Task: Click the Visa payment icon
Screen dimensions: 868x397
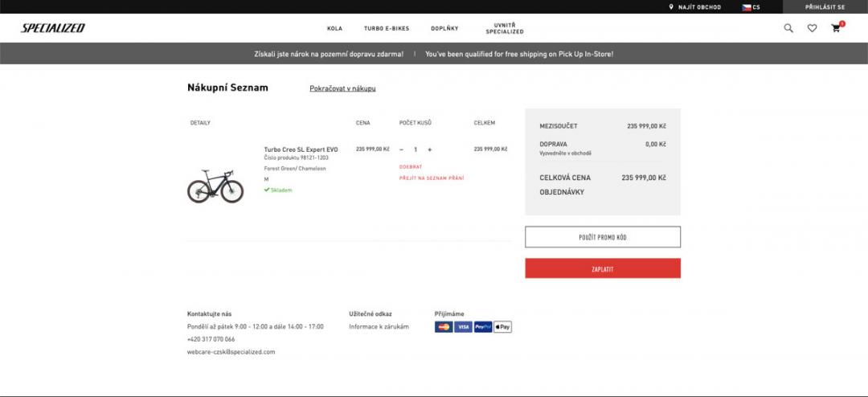Action: [464, 327]
